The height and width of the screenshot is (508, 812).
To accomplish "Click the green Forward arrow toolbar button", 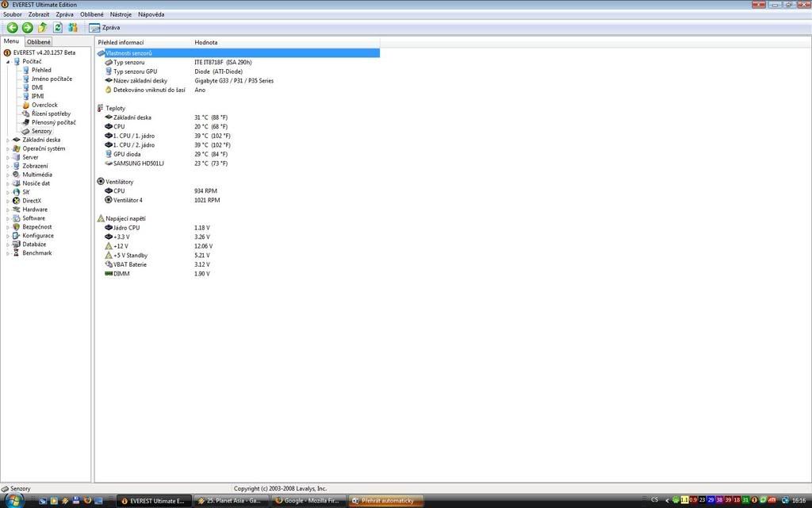I will pos(27,28).
